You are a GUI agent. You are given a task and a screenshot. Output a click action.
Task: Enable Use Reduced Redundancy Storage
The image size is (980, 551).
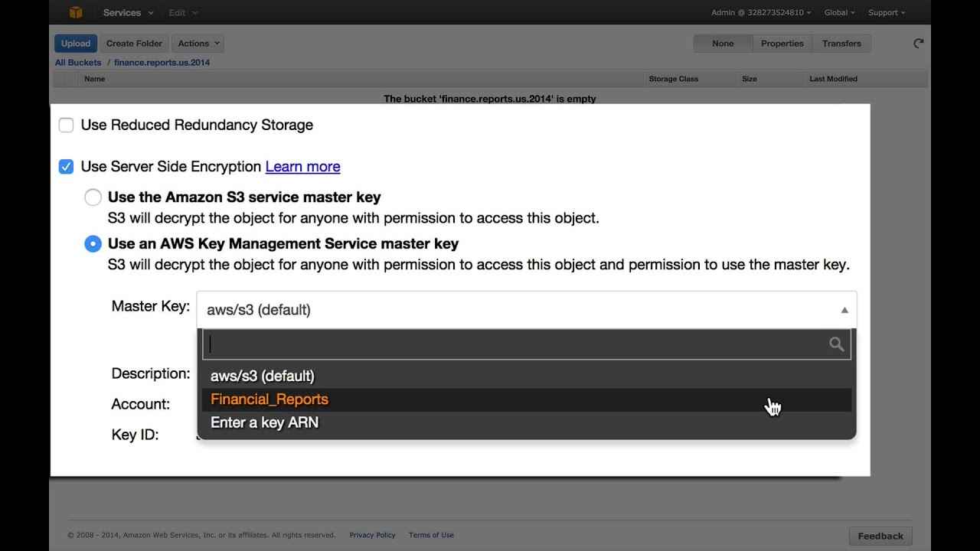66,125
